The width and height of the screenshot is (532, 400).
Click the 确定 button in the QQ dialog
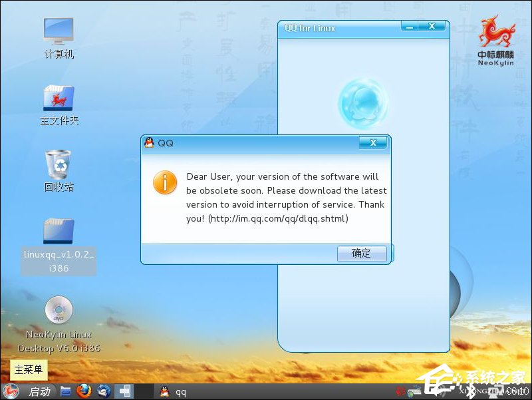[x=362, y=254]
